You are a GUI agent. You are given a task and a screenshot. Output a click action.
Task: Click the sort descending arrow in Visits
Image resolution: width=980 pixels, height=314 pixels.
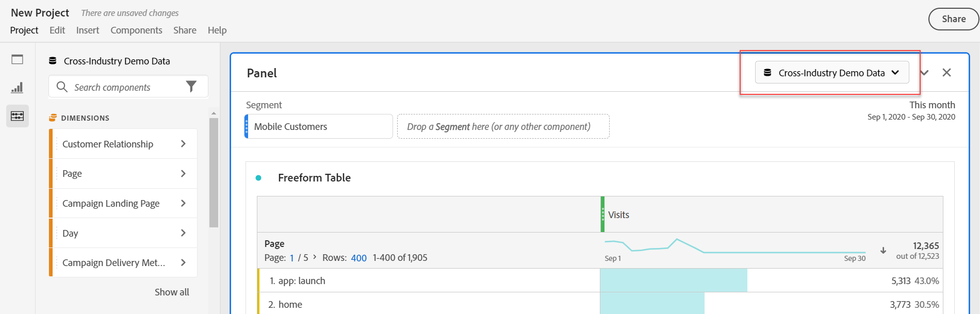click(883, 251)
